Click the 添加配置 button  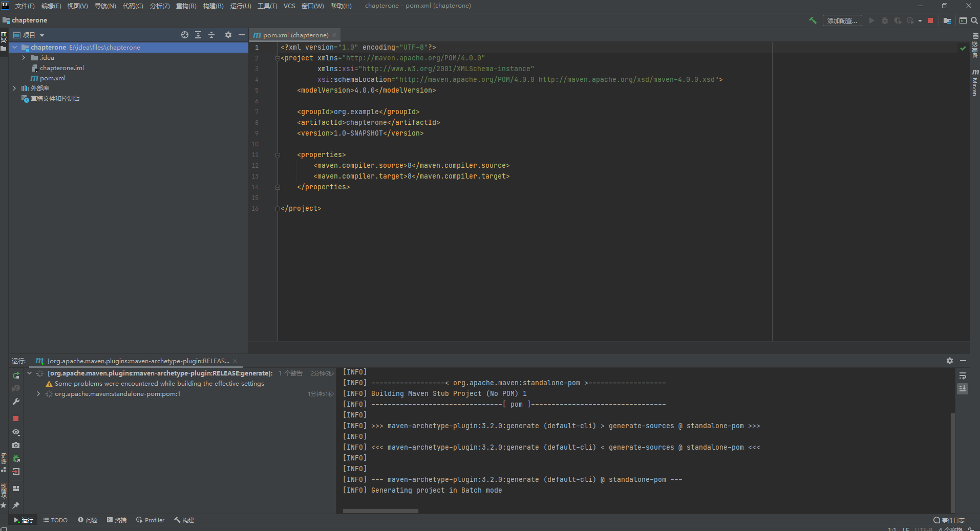[842, 20]
